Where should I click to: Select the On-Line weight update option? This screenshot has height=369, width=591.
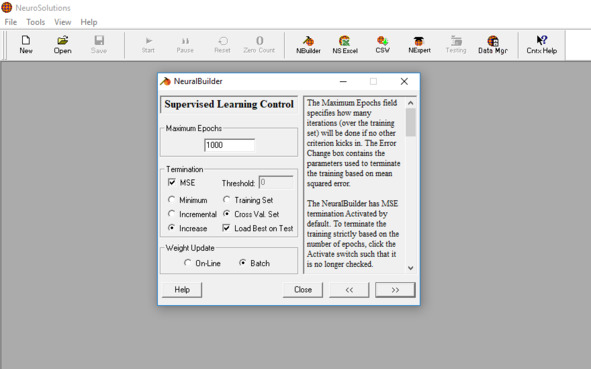187,263
